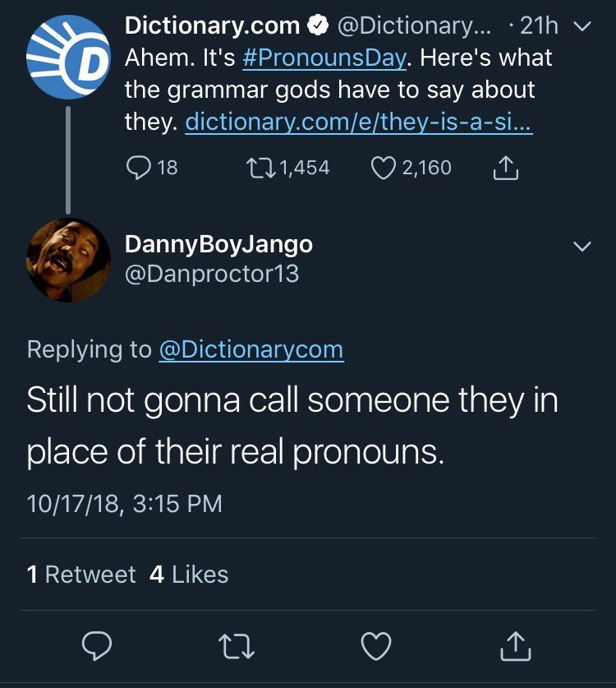Screen dimensions: 616x688
Task: Share DannyBoyJango's reply using bottom share icon
Action: 517,644
